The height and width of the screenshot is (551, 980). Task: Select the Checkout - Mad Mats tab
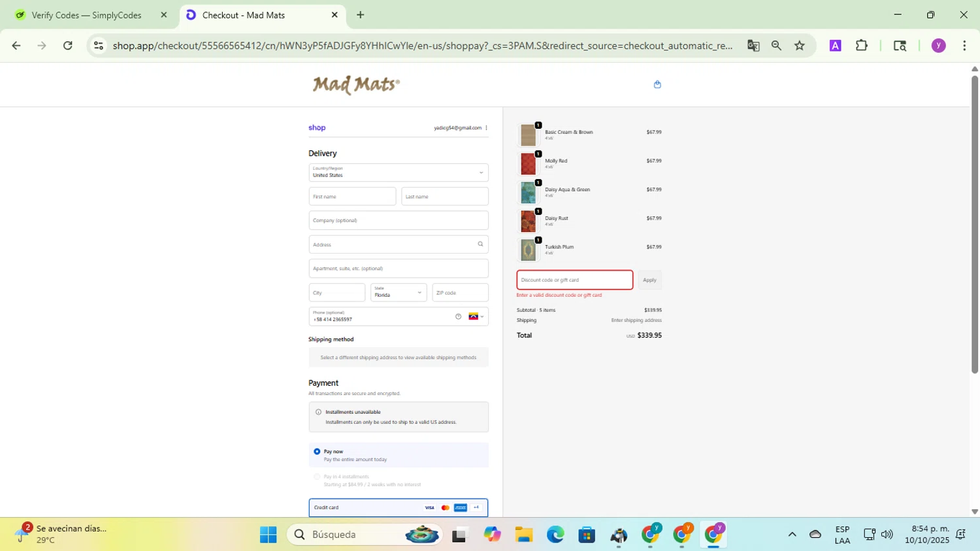coord(261,15)
